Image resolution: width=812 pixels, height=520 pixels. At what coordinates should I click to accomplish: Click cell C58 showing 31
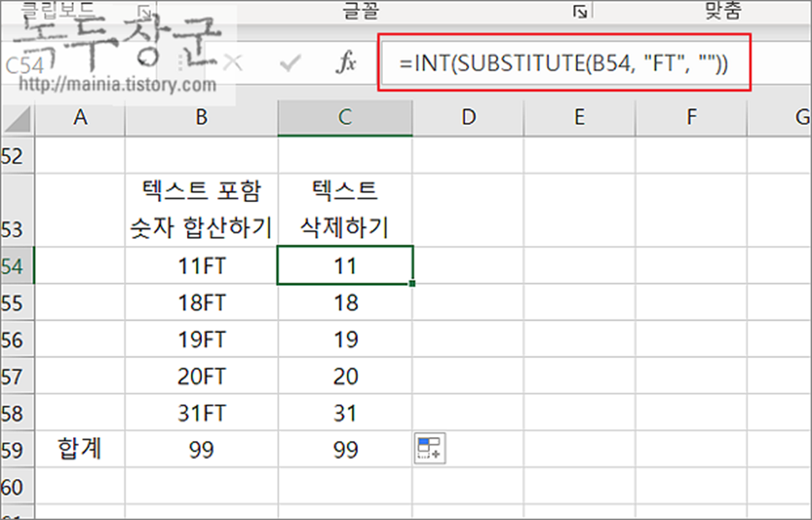(x=345, y=413)
